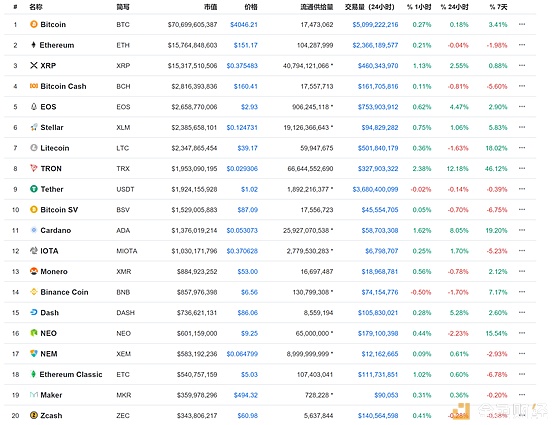This screenshot has height=425, width=553.
Task: Open the more-options menu for Cardano row
Action: pos(522,230)
